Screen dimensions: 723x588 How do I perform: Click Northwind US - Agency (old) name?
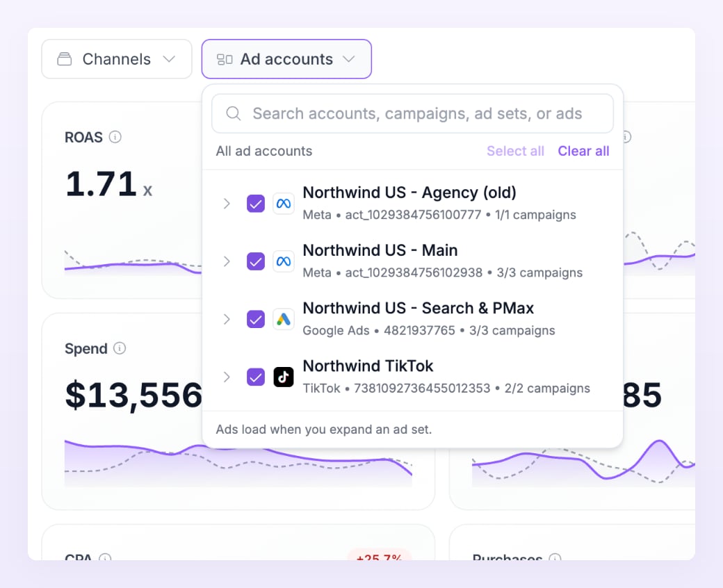click(409, 192)
